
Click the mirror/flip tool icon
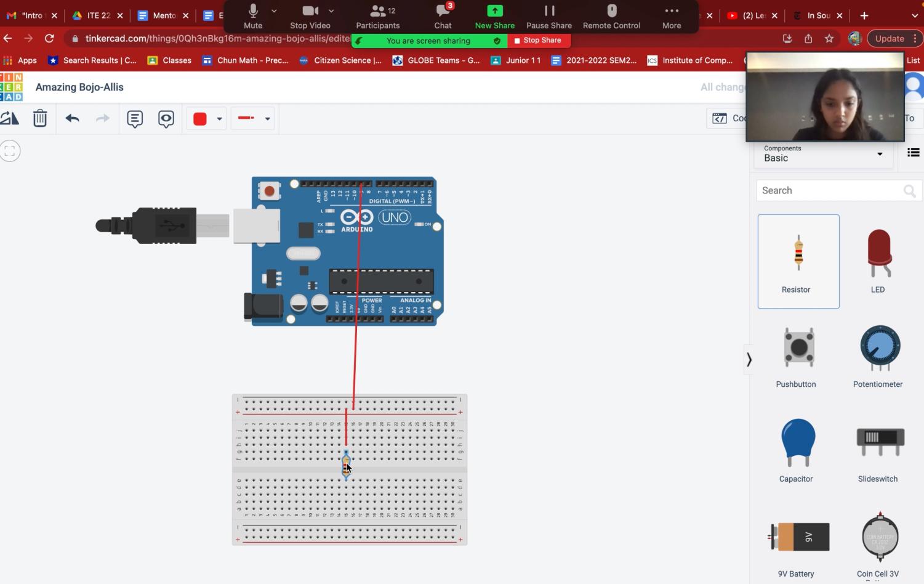pos(10,118)
